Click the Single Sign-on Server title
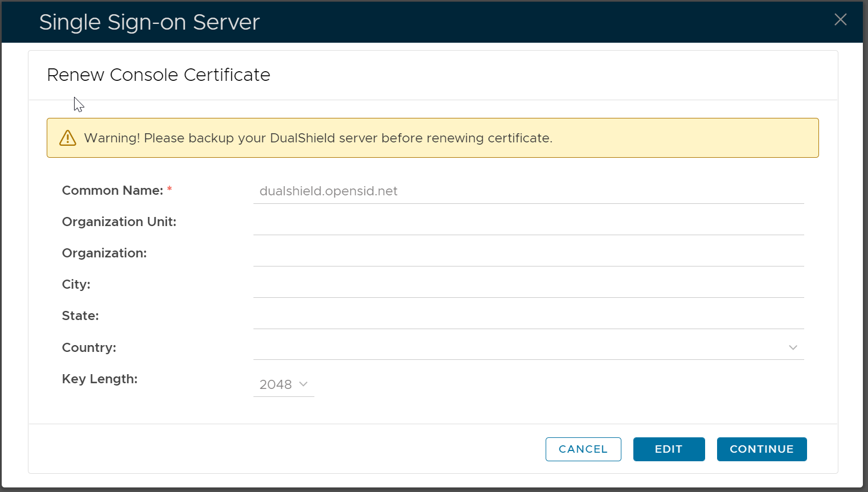The image size is (868, 492). click(149, 22)
